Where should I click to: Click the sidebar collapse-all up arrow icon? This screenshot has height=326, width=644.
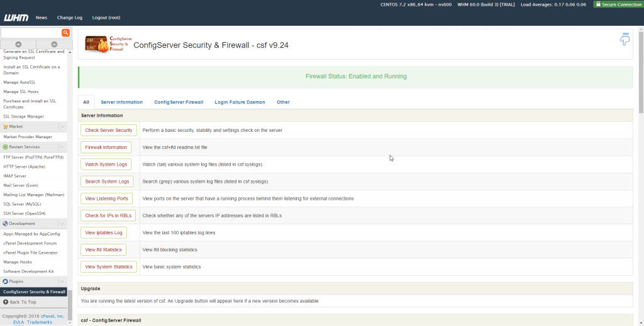pyautogui.click(x=18, y=45)
